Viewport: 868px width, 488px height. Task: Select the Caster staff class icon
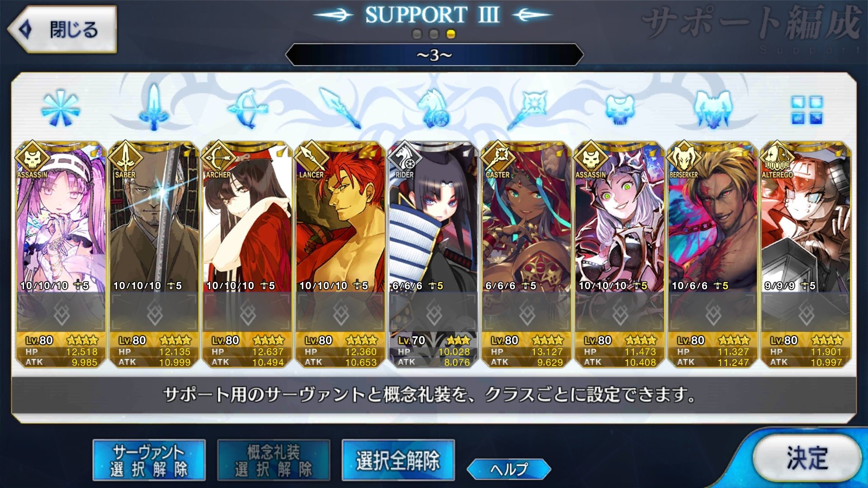pos(527,108)
